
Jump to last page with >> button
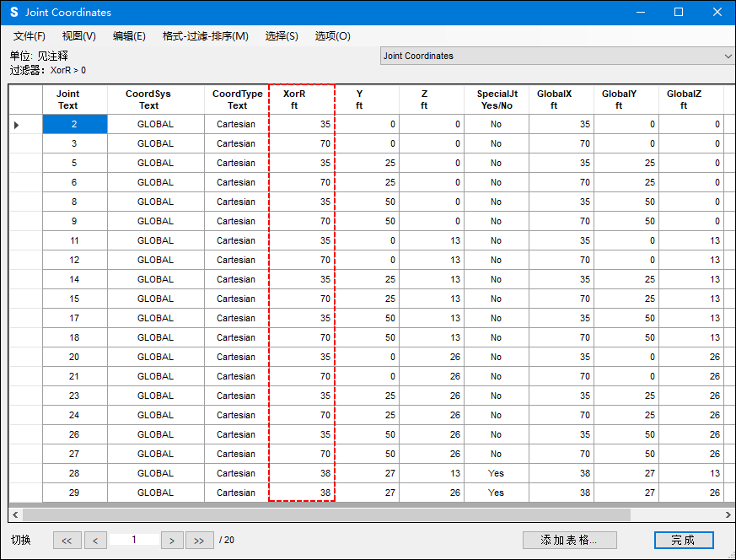(x=199, y=541)
